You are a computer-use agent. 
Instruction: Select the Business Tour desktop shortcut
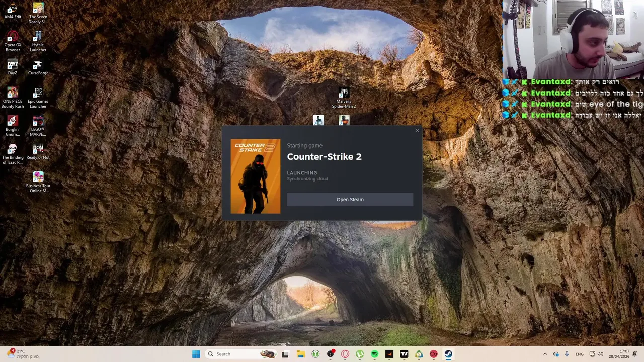click(38, 182)
